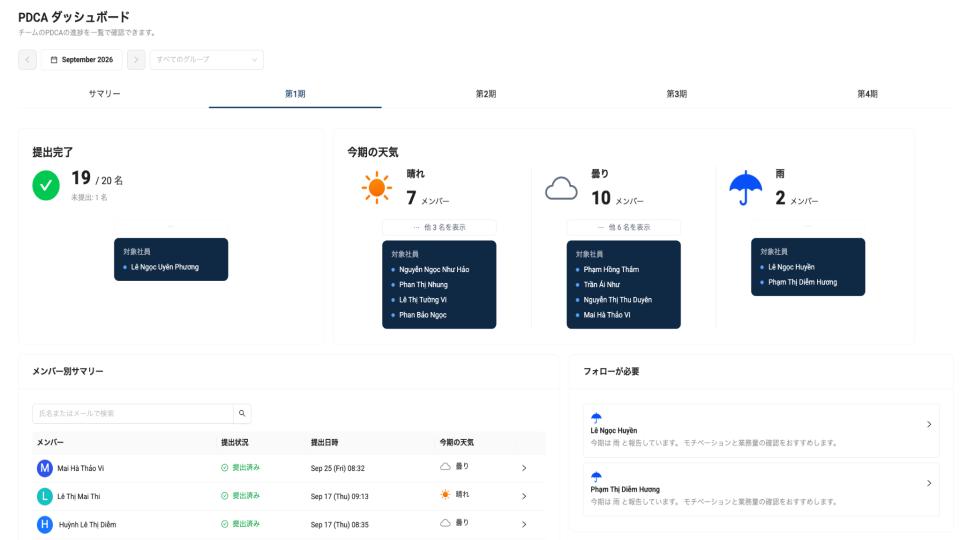960x540 pixels.
Task: Click the cloud icon for 曇り weather
Action: coord(561,189)
